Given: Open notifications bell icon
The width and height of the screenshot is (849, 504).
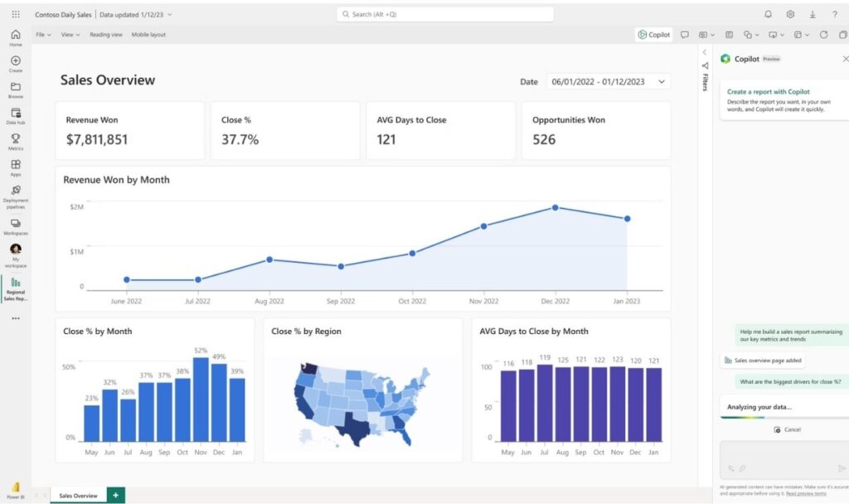Looking at the screenshot, I should tap(768, 14).
